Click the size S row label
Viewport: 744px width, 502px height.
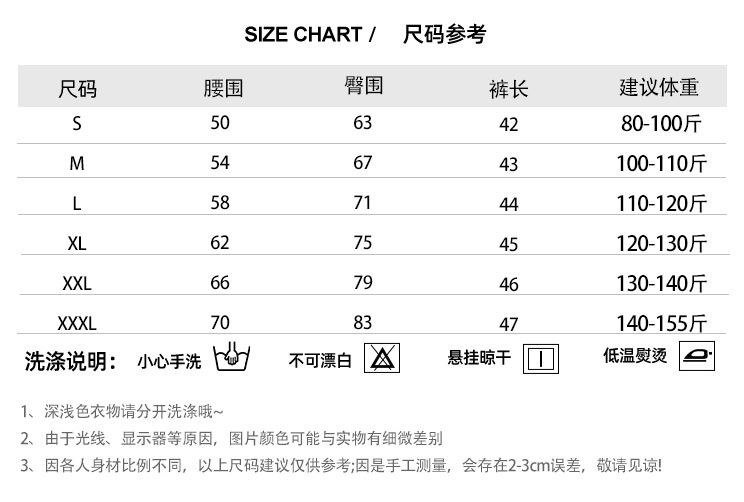tap(77, 124)
